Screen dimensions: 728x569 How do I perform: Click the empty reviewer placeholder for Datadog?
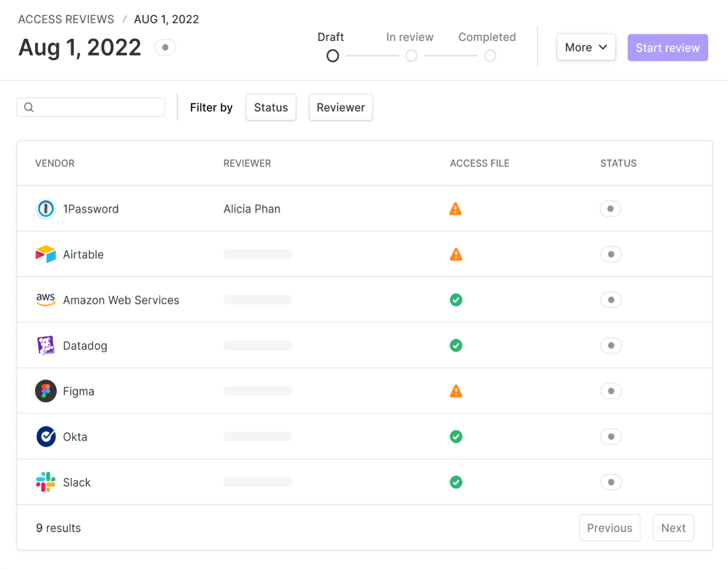257,345
